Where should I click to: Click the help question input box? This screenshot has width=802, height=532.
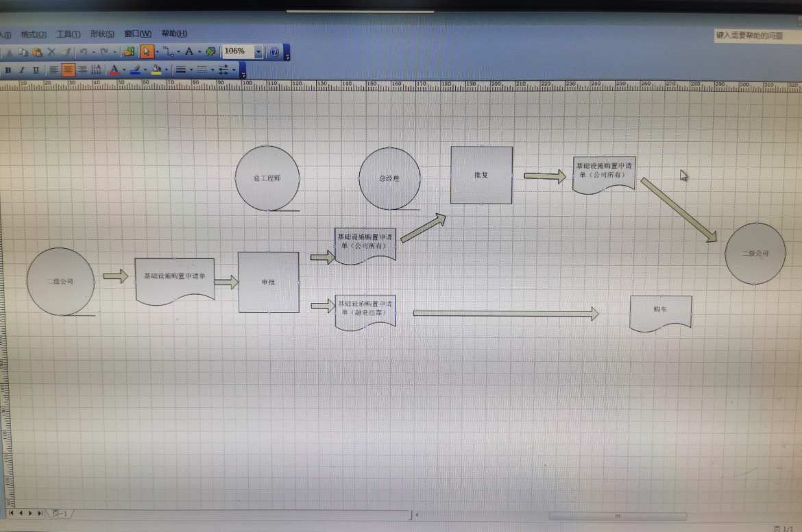coord(755,35)
